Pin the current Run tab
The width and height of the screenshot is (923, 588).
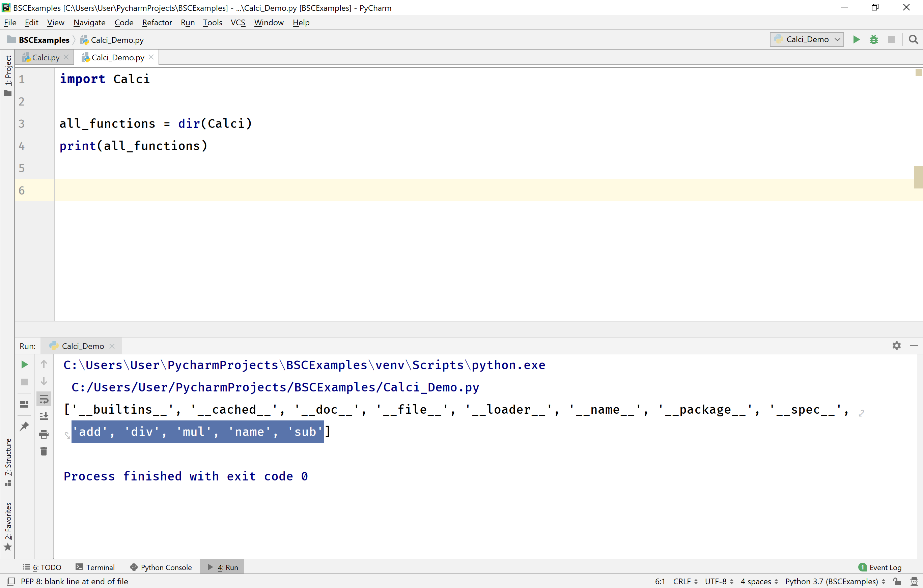tap(24, 426)
